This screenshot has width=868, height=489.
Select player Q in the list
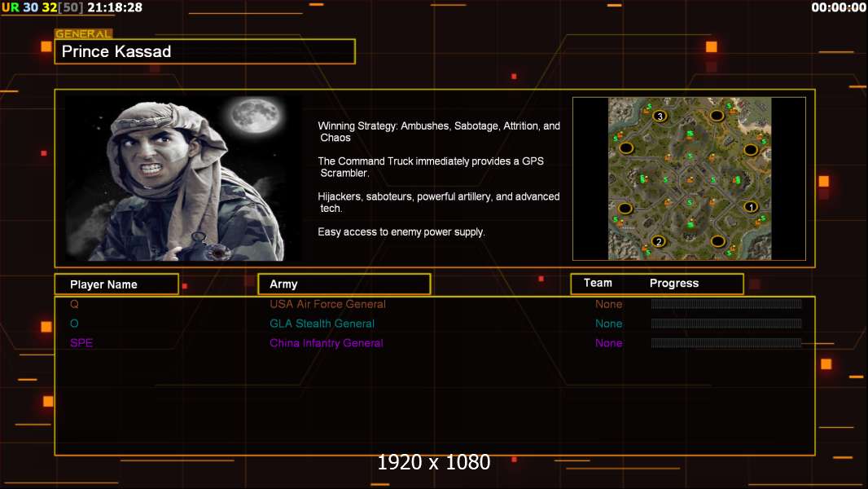pos(74,304)
